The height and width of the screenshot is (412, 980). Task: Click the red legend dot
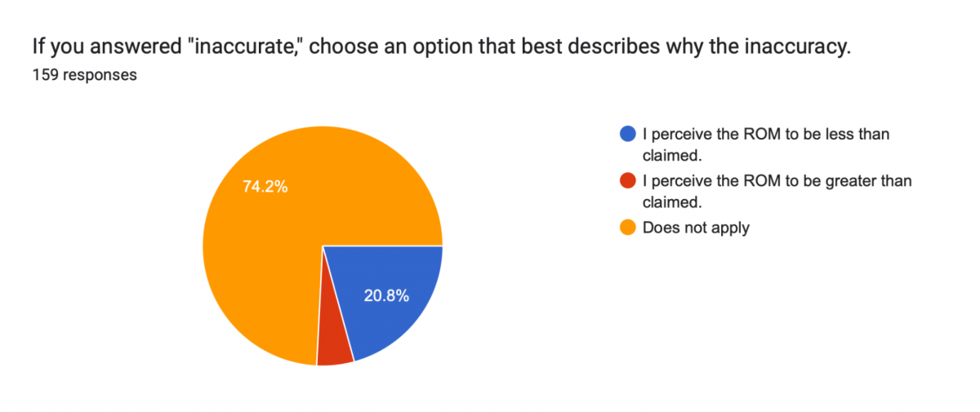click(x=628, y=181)
